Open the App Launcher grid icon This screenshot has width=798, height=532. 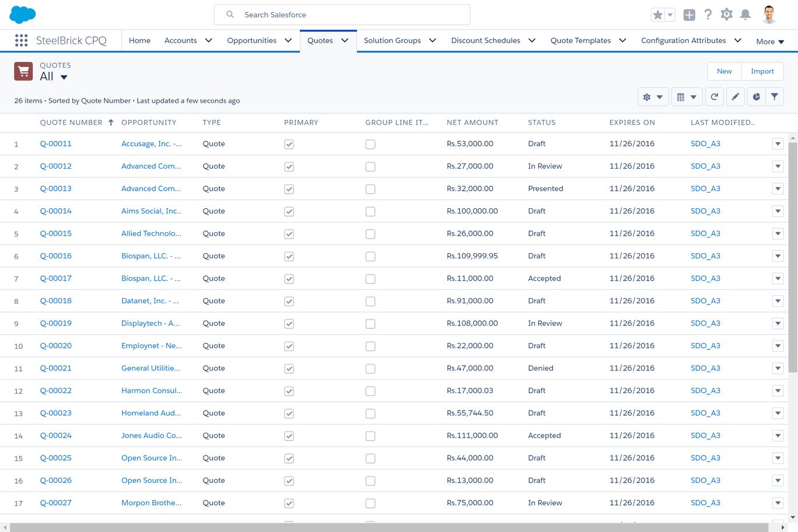pyautogui.click(x=21, y=40)
